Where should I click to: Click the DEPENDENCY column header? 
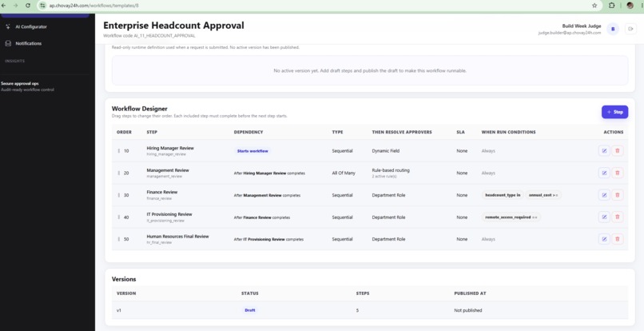pyautogui.click(x=248, y=132)
